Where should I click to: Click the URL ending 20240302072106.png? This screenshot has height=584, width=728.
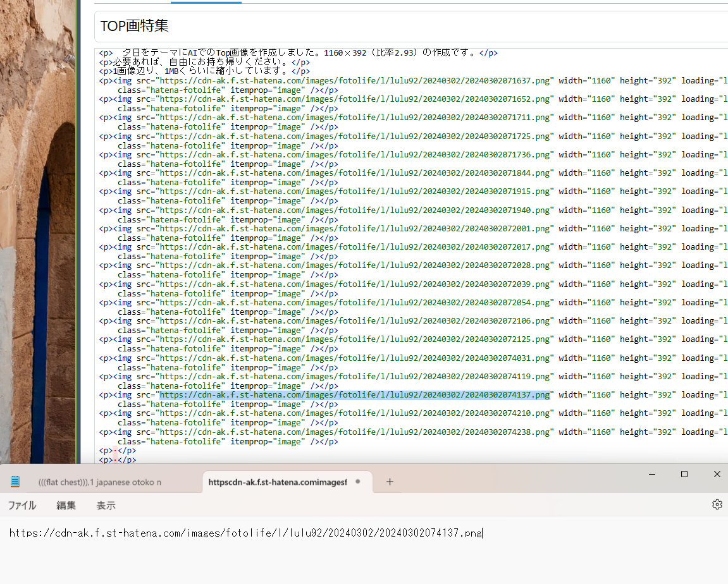[355, 321]
